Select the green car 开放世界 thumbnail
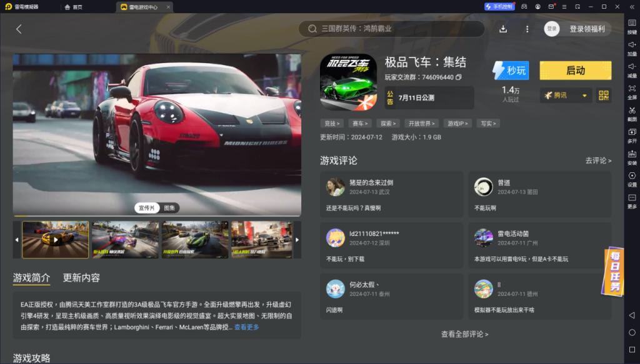Image resolution: width=640 pixels, height=364 pixels. pos(195,240)
